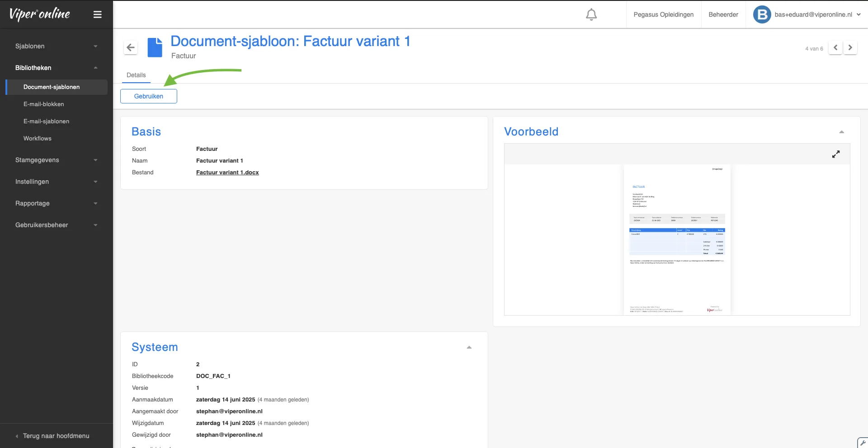Click the back arrow button

coord(131,47)
